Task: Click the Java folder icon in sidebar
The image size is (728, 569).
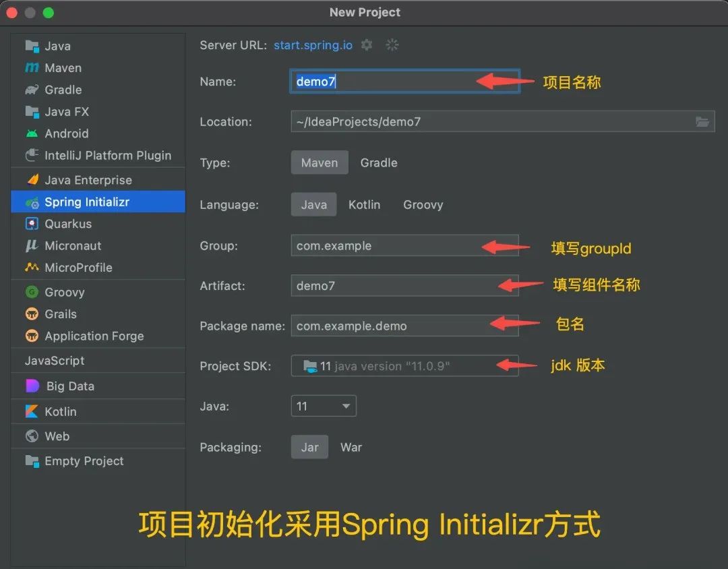Action: click(x=32, y=46)
